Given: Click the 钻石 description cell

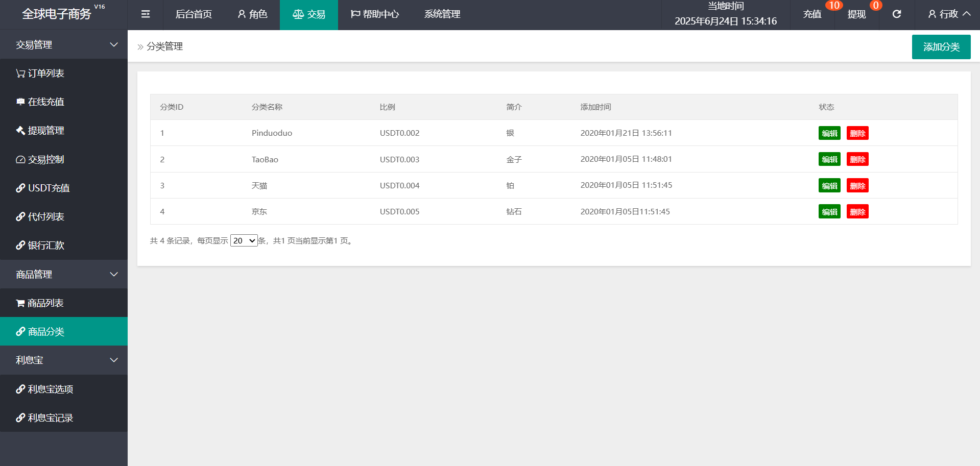Looking at the screenshot, I should (514, 212).
